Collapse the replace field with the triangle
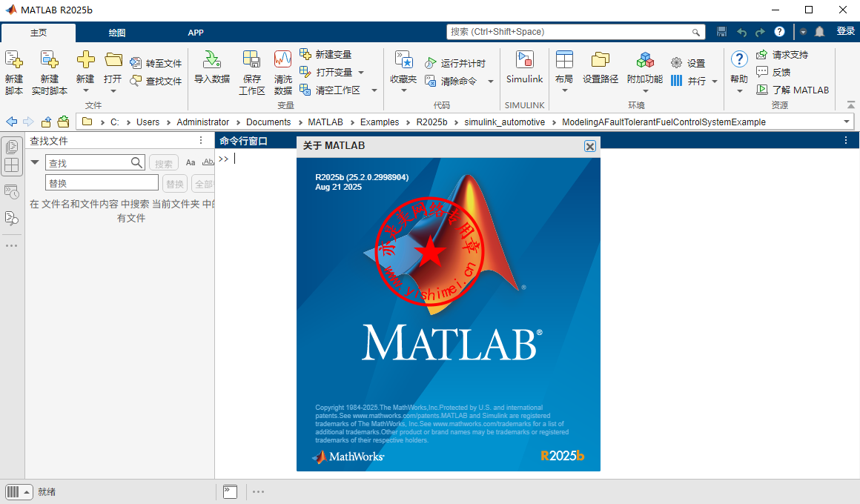 (35, 162)
